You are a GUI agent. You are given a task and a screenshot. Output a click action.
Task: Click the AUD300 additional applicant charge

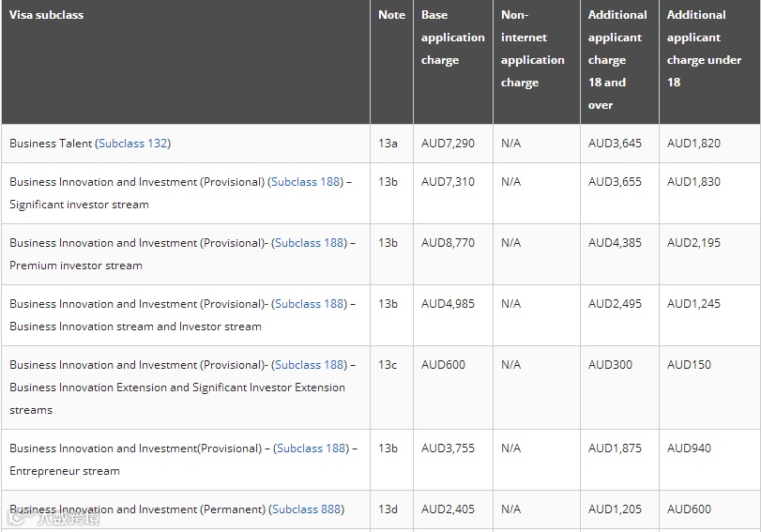pos(610,365)
